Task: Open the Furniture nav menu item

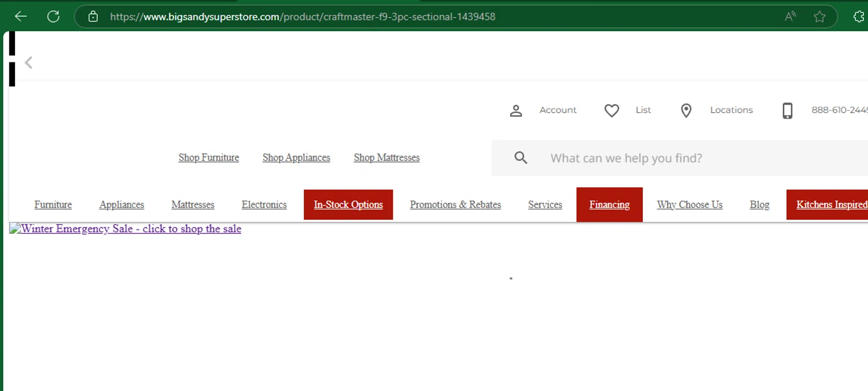Action: coord(53,205)
